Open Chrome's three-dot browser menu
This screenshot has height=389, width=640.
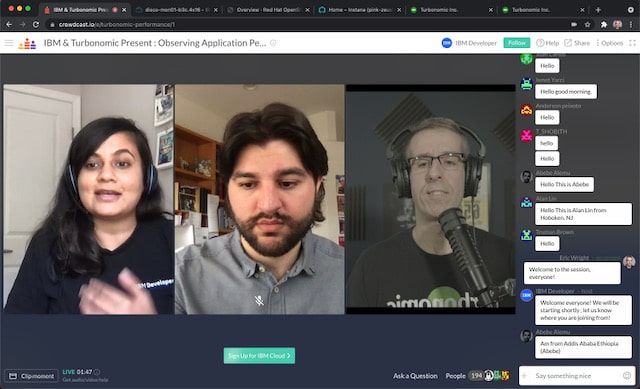pos(631,24)
